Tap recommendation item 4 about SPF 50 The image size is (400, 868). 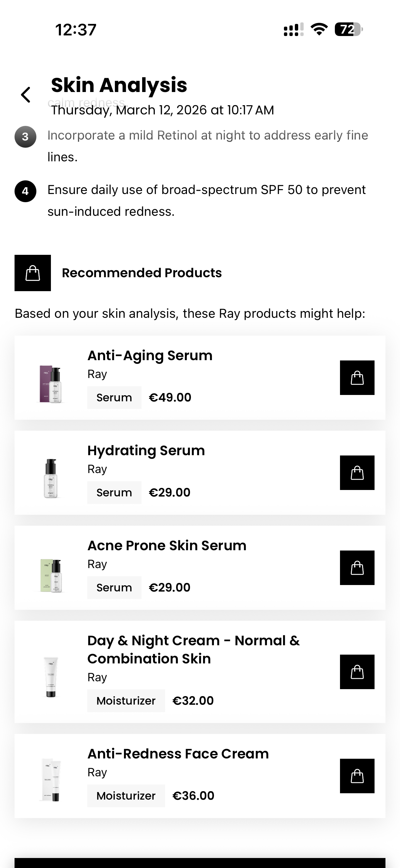pyautogui.click(x=207, y=200)
